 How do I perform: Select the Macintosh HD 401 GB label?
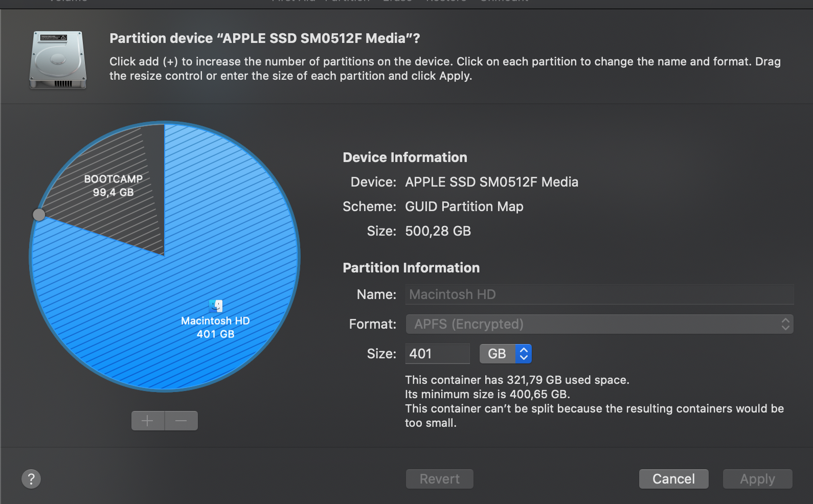(215, 327)
